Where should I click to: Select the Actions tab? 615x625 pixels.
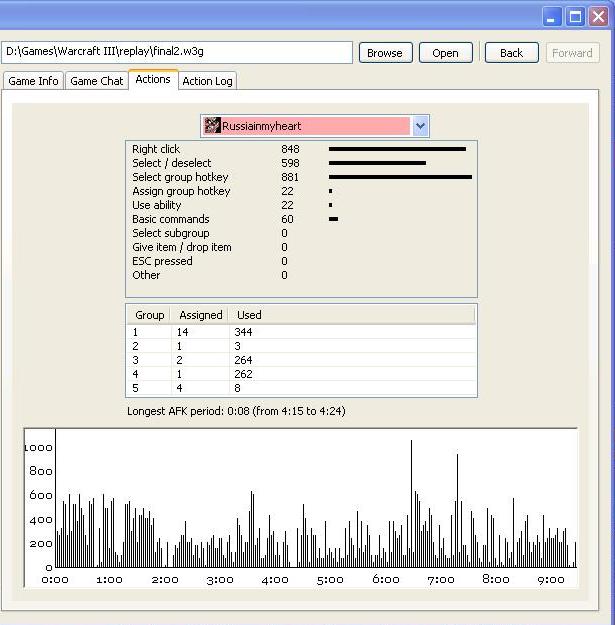point(153,80)
